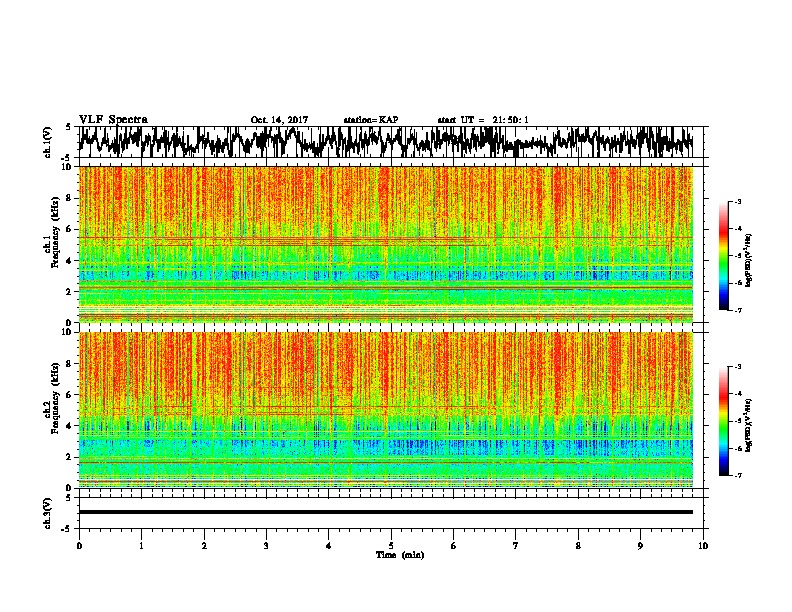Viewport: 792px width, 612px height.
Task: Click the "-5" tick on ch.1(V) axis
Action: [x=66, y=157]
